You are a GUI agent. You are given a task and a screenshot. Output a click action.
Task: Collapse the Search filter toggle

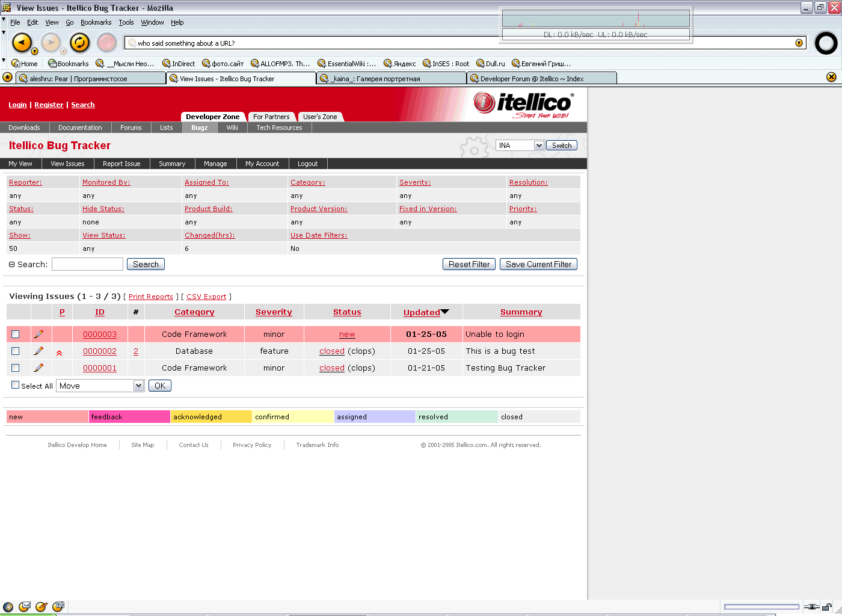(12, 265)
